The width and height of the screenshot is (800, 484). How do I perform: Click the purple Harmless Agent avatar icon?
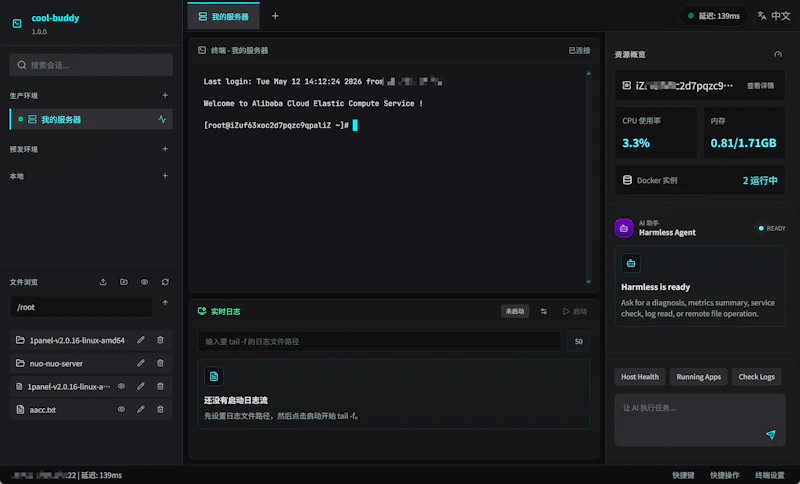coord(624,228)
